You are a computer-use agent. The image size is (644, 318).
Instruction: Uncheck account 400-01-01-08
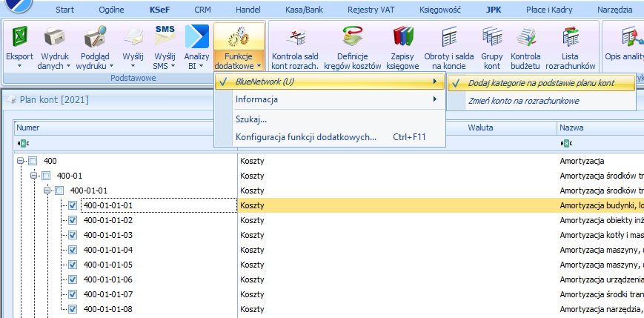click(73, 309)
